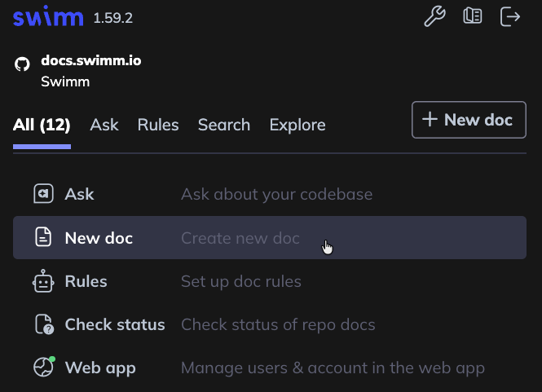
Task: Click 'Check status of repo docs' description
Action: (278, 324)
